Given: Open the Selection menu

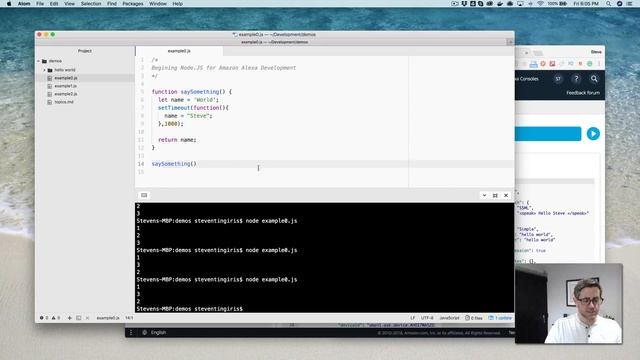Looking at the screenshot, I should (x=91, y=4).
